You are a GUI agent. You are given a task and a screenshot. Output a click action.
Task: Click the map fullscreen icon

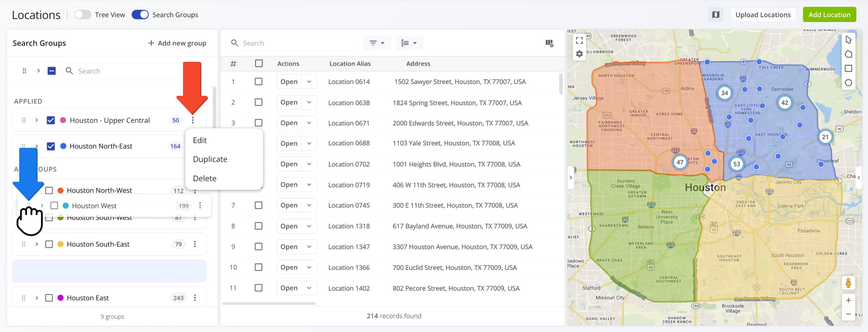coord(579,41)
